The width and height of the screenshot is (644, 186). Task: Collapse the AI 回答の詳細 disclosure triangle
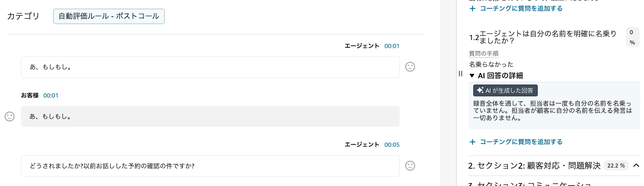(x=472, y=76)
